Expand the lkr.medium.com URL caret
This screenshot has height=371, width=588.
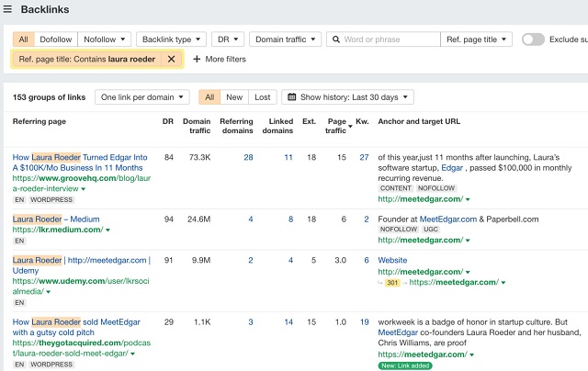click(x=108, y=230)
